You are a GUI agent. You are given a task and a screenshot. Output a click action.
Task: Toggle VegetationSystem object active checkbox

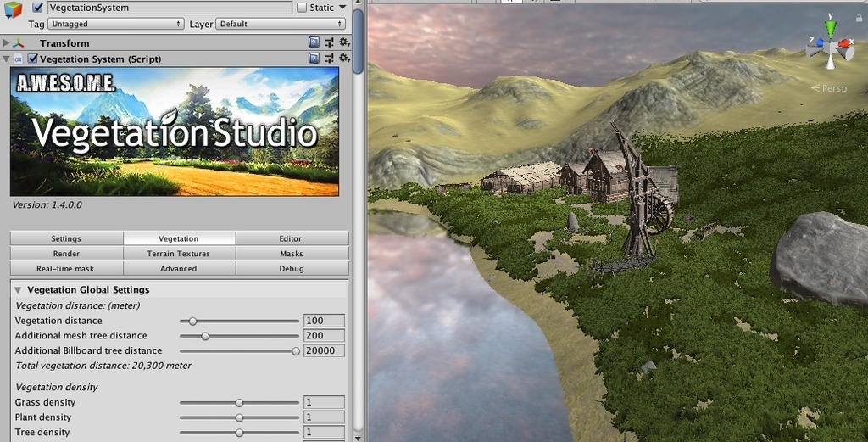click(x=37, y=8)
